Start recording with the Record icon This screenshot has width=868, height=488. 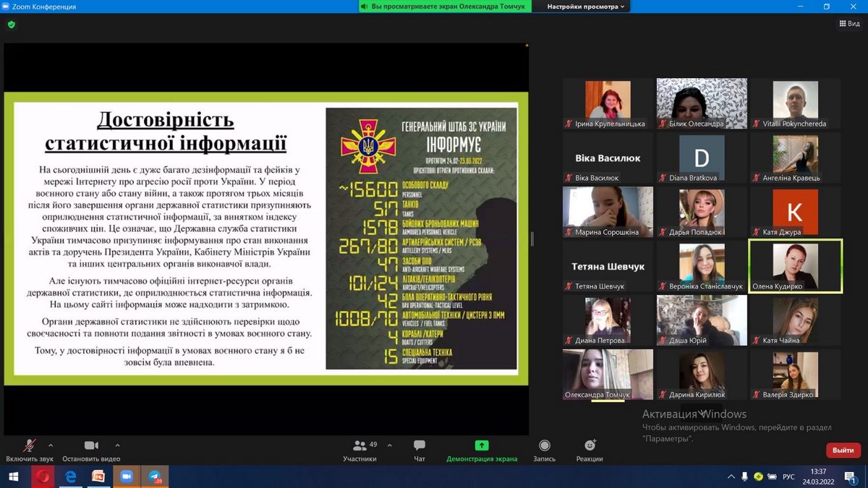pos(544,446)
